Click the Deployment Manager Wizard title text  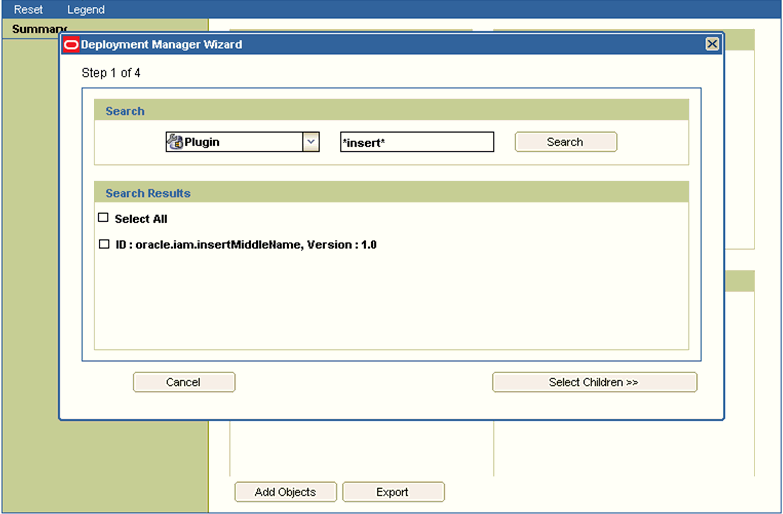click(x=161, y=44)
